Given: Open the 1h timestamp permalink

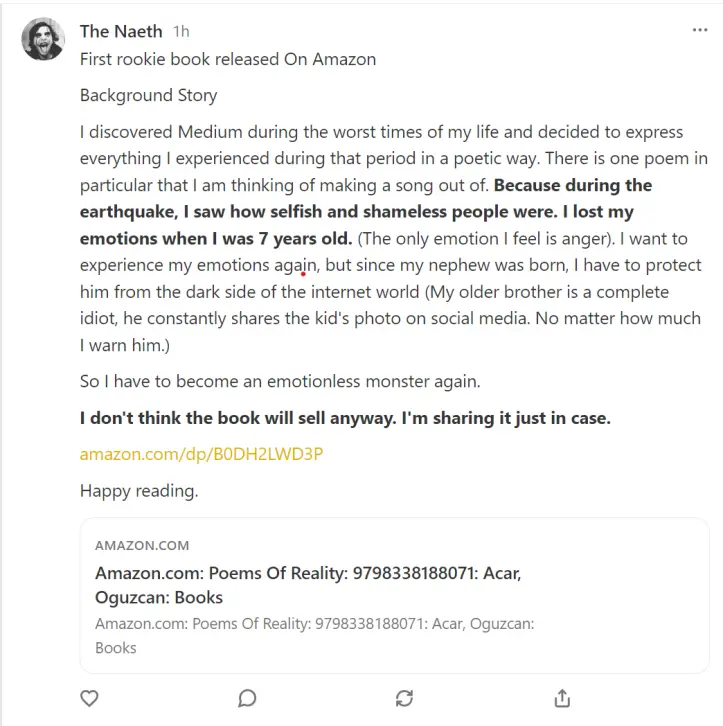Looking at the screenshot, I should pyautogui.click(x=181, y=31).
